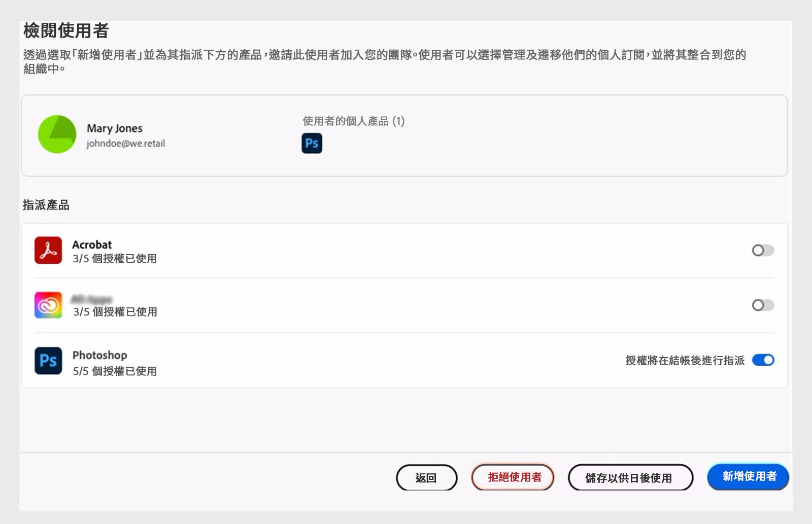Click the Creative Cloud All Apps icon

pos(48,305)
